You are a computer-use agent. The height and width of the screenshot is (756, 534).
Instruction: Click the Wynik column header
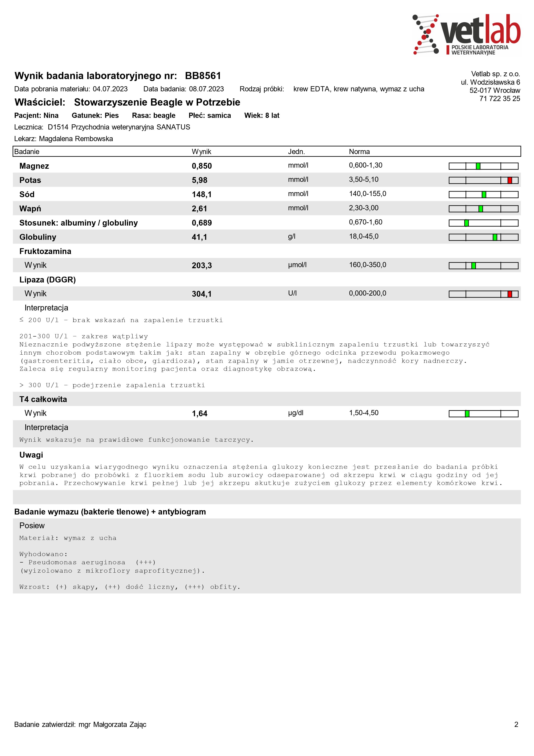(x=201, y=151)
